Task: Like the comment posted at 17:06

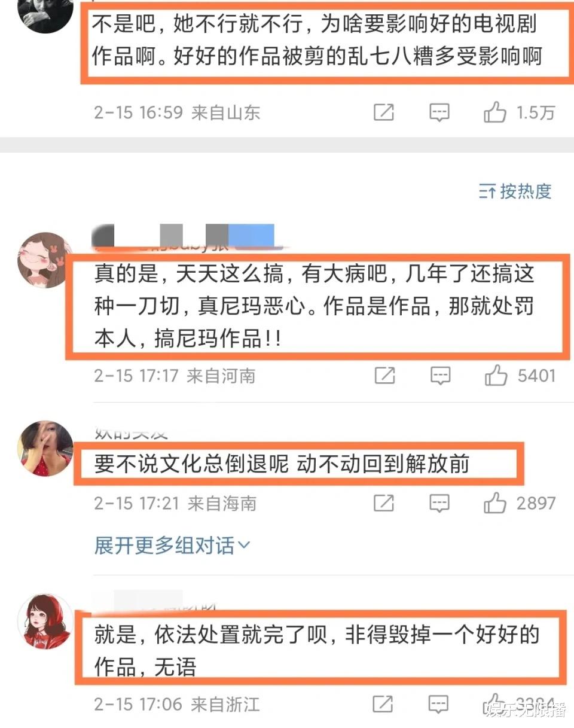Action: click(x=495, y=703)
